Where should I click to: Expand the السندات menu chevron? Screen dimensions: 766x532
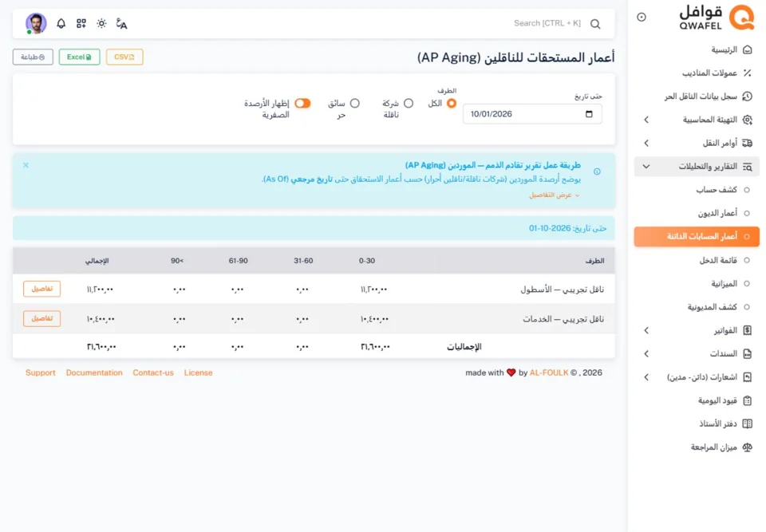click(x=646, y=353)
